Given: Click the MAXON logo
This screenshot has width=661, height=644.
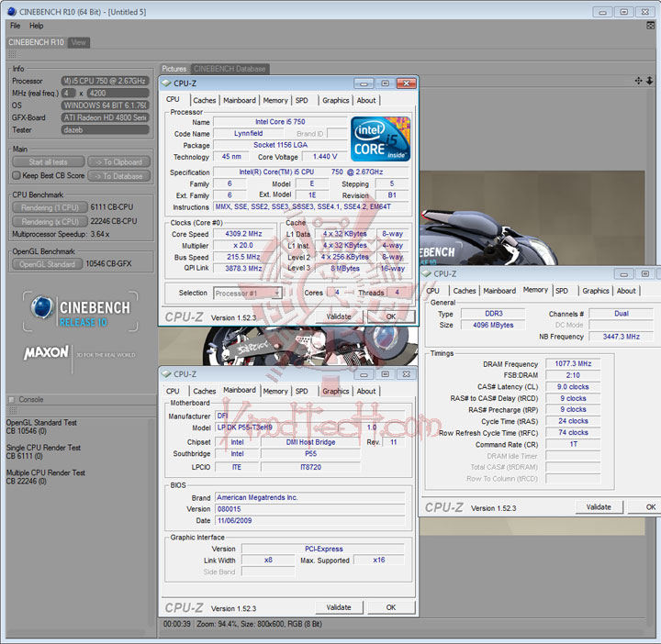Looking at the screenshot, I should coord(46,352).
